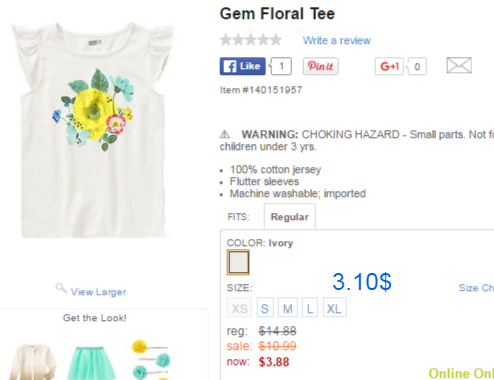Choose the unavailable XS size box

pos(239,308)
